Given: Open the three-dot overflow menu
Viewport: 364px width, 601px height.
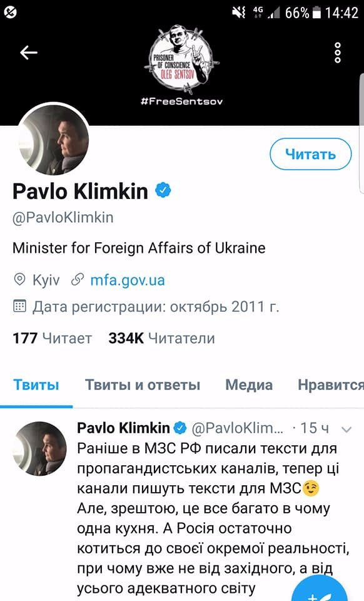Looking at the screenshot, I should (x=338, y=53).
